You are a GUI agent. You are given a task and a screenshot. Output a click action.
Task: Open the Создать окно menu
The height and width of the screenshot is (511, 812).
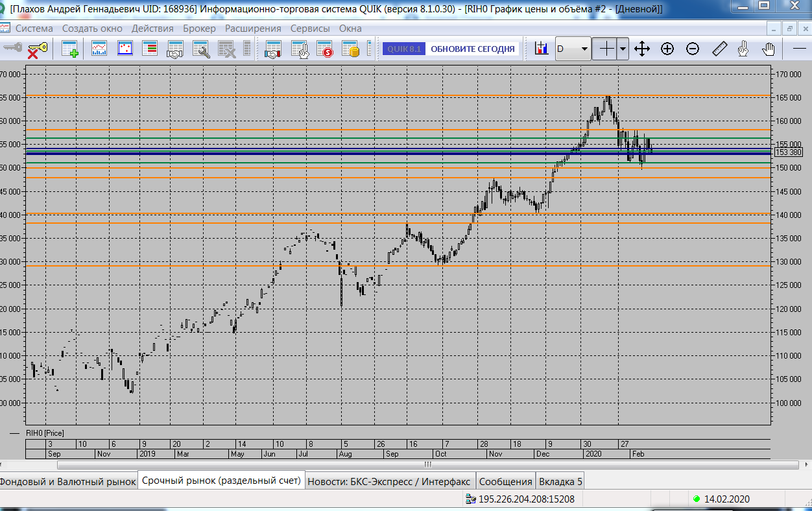pos(93,29)
